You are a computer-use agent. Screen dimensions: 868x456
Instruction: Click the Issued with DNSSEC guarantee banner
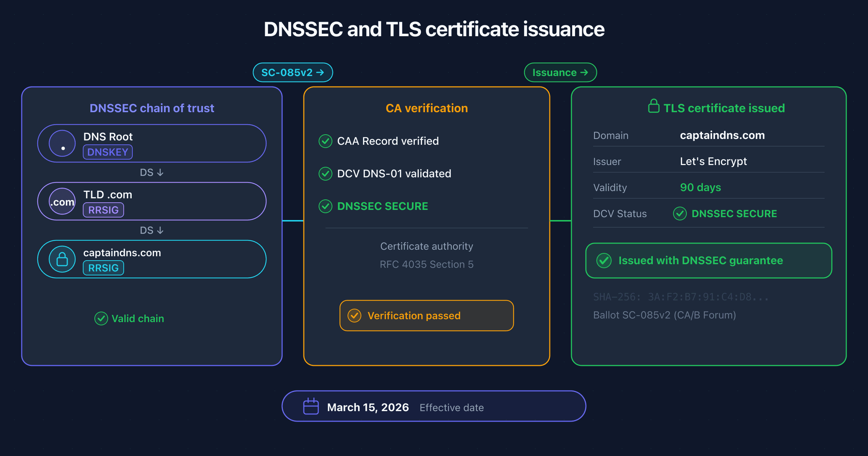point(708,260)
